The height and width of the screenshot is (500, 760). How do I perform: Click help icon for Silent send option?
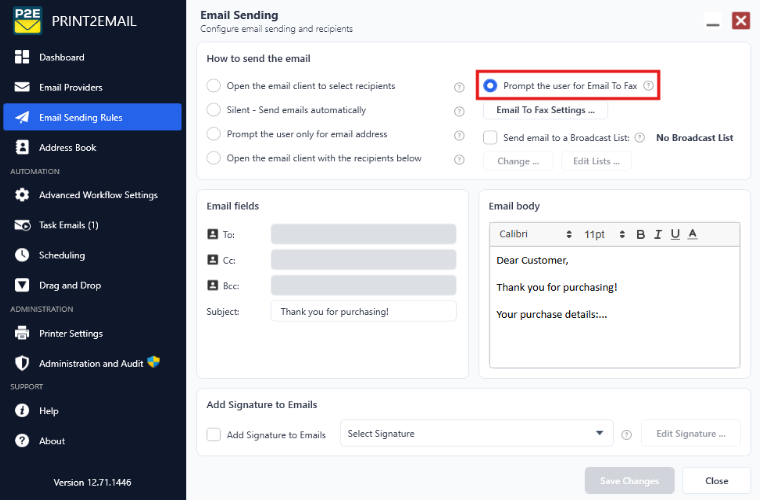[459, 111]
